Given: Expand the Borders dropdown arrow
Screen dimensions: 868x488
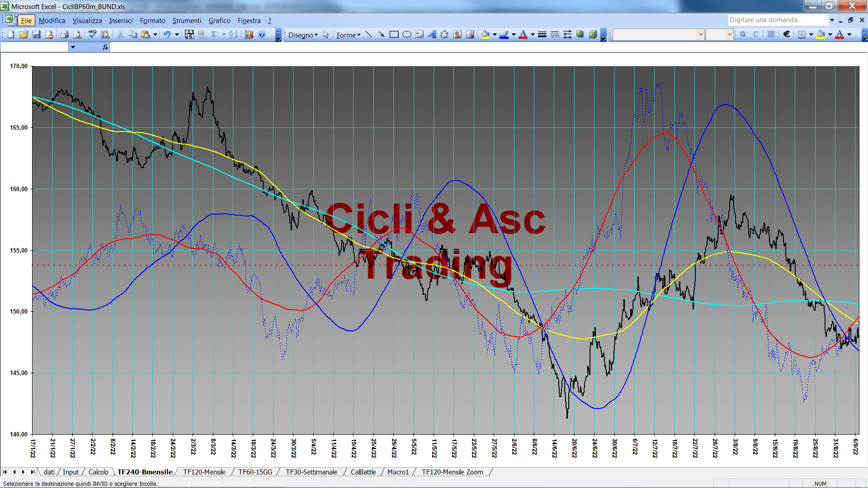Looking at the screenshot, I should click(x=811, y=34).
